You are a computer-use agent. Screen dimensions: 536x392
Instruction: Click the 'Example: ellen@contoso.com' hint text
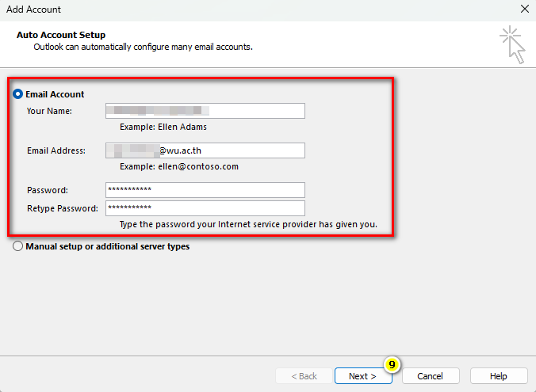(178, 167)
